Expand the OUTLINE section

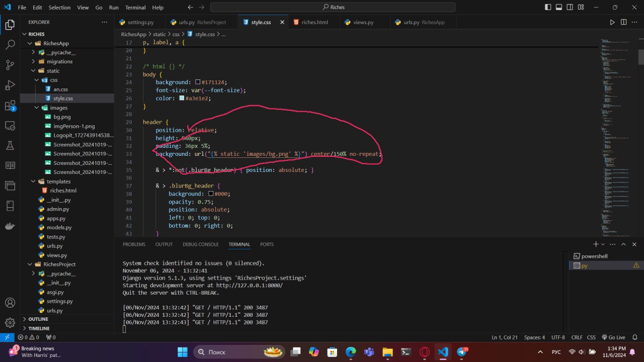[38, 319]
